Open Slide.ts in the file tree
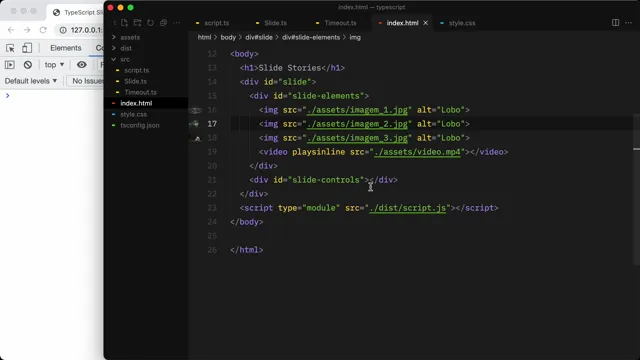Viewport: 640px width, 360px height. (x=136, y=81)
